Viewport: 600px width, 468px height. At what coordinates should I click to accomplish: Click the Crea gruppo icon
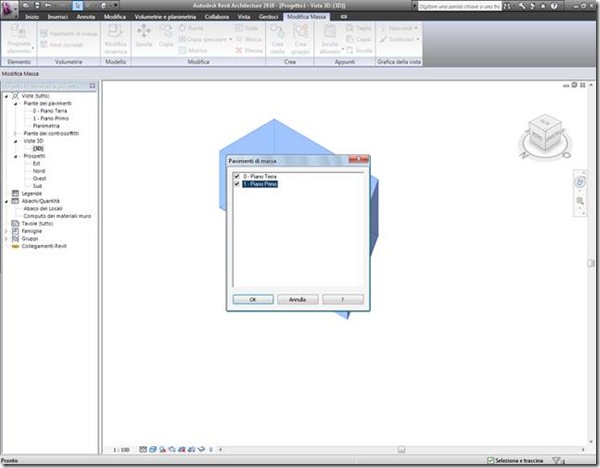[x=300, y=31]
